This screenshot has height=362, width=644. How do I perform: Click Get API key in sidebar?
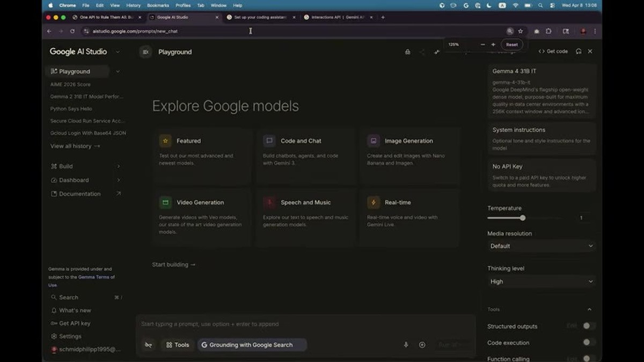pyautogui.click(x=70, y=323)
